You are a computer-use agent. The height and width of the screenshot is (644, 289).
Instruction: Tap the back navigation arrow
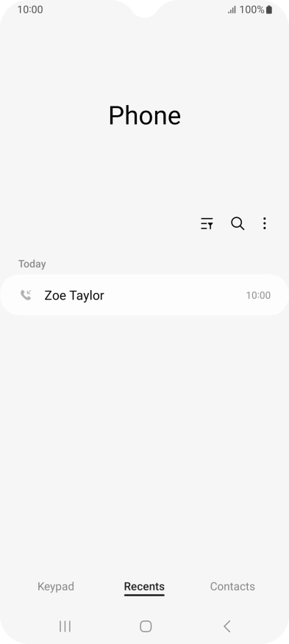(x=226, y=626)
